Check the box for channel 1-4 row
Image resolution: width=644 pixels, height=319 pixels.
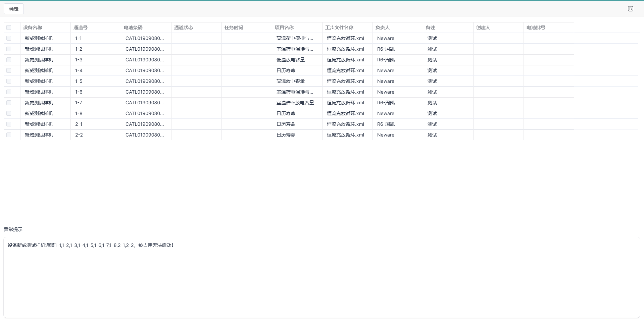(x=9, y=70)
